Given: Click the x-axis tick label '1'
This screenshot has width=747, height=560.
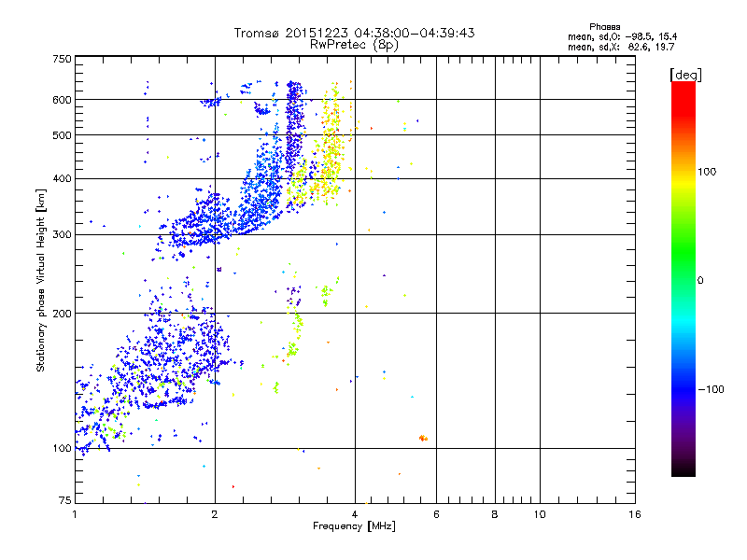Looking at the screenshot, I should 75,514.
